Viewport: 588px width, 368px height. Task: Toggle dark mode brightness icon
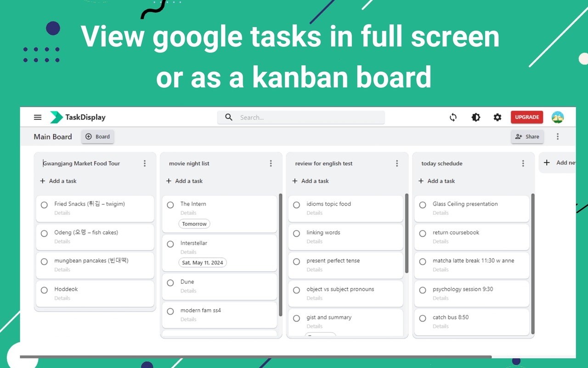[476, 117]
